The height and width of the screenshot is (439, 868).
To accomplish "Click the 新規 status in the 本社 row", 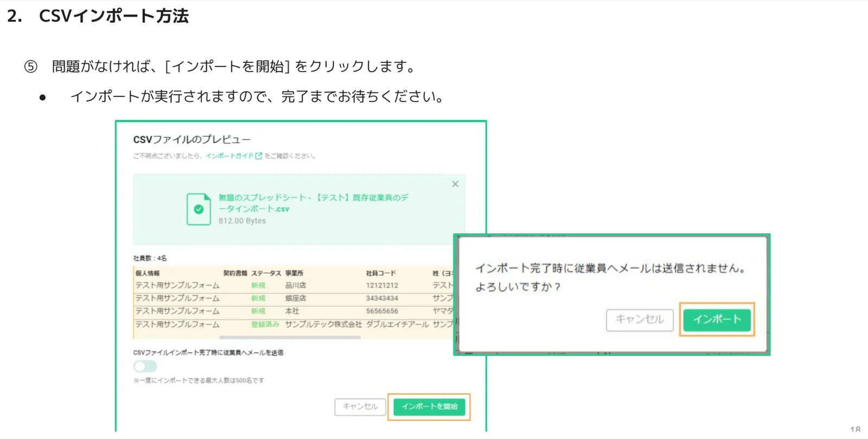I will point(258,311).
